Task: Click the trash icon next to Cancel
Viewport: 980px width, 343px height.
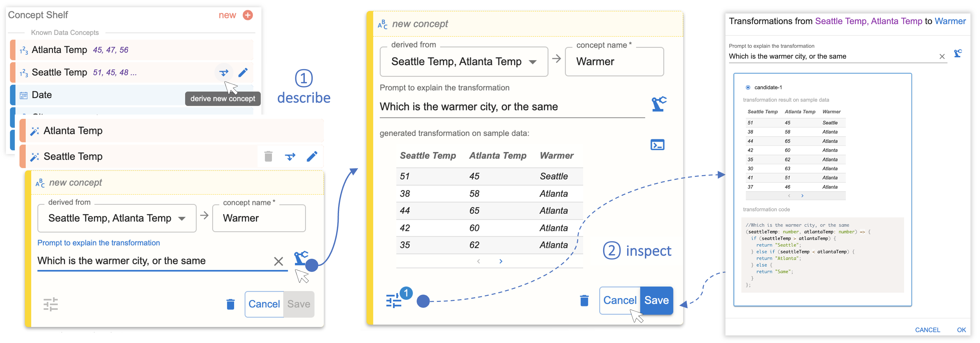Action: pos(584,300)
